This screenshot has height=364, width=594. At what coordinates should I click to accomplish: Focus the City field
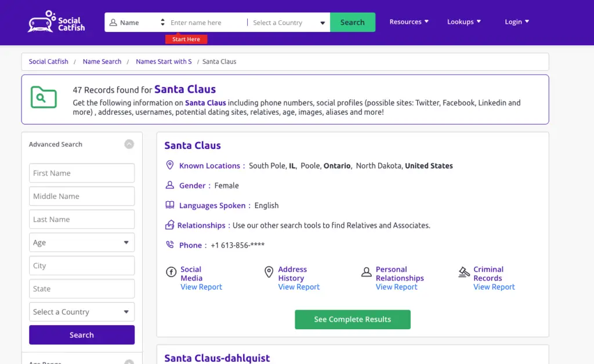[x=82, y=265]
